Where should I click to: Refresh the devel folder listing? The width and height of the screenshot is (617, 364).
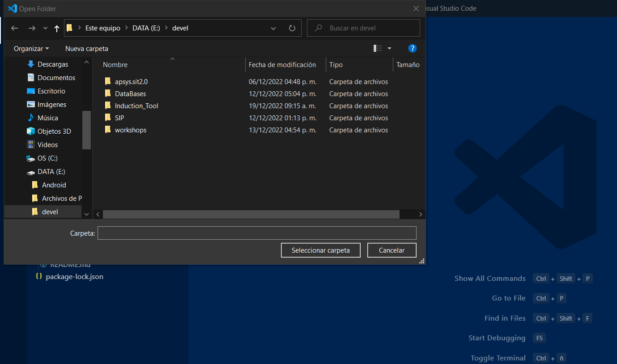point(292,28)
